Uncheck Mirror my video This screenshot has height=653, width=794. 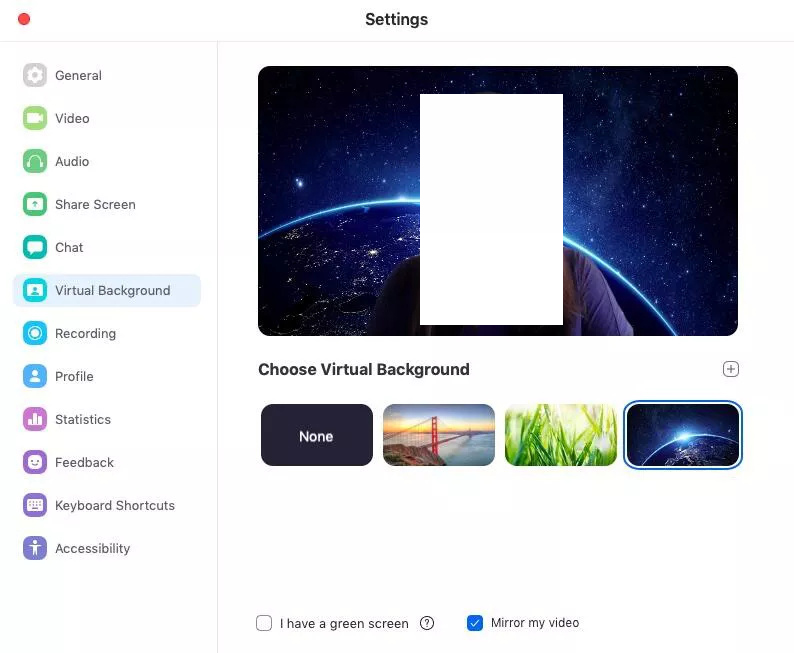(475, 623)
